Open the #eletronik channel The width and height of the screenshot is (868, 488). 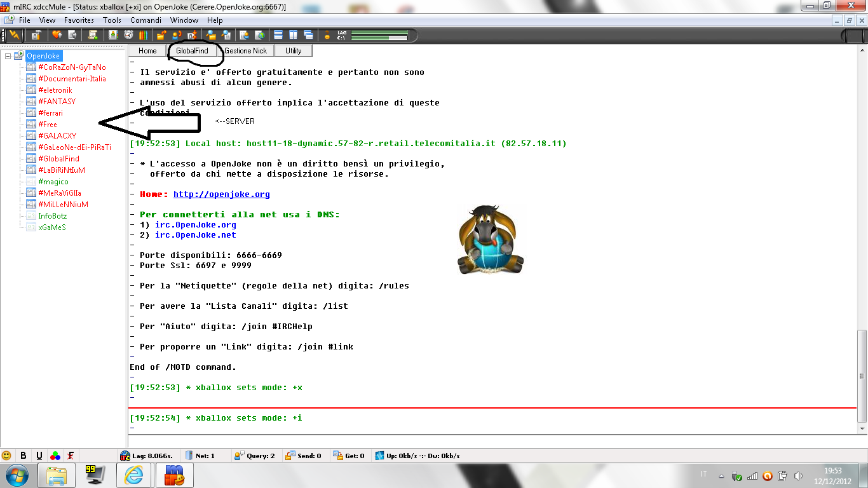click(55, 90)
